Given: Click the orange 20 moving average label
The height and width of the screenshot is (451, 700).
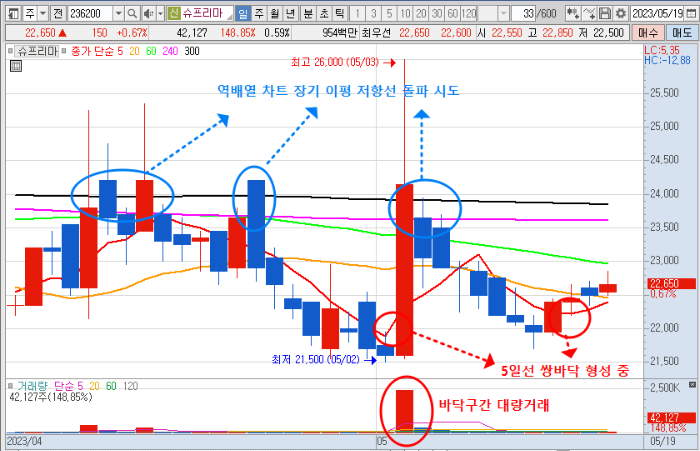Looking at the screenshot, I should (x=134, y=51).
